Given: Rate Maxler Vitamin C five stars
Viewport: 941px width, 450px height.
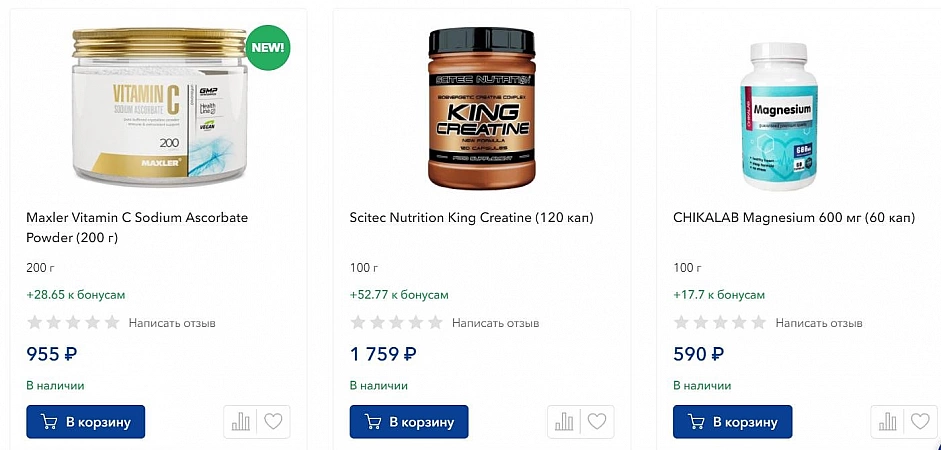Looking at the screenshot, I should pos(111,323).
